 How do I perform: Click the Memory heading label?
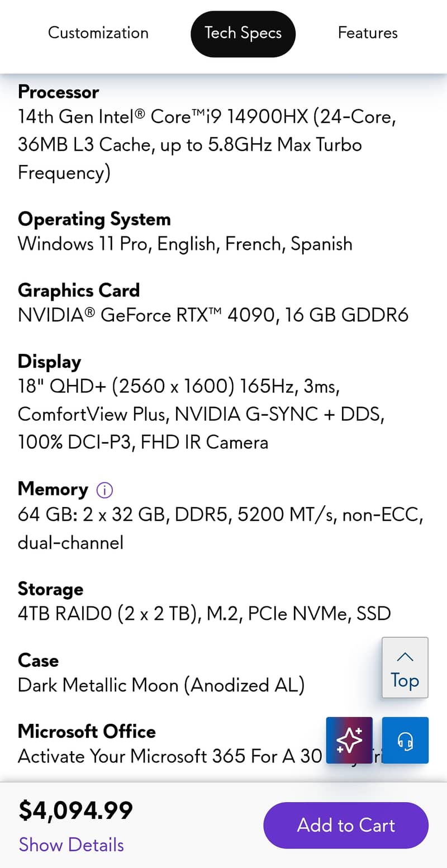click(x=53, y=489)
